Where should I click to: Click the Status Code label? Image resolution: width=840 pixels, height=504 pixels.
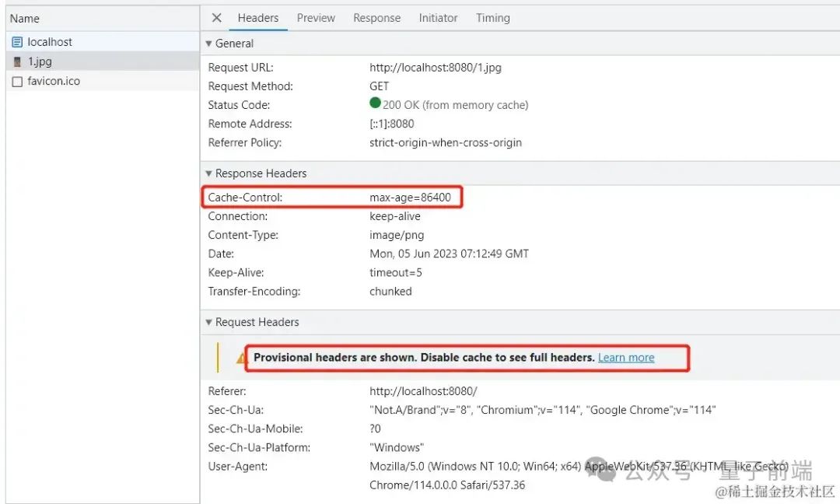point(239,105)
